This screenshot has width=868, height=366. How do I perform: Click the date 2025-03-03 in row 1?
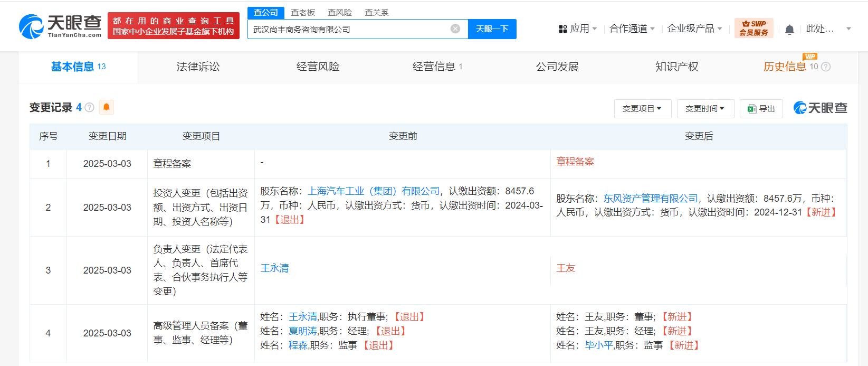click(x=107, y=164)
